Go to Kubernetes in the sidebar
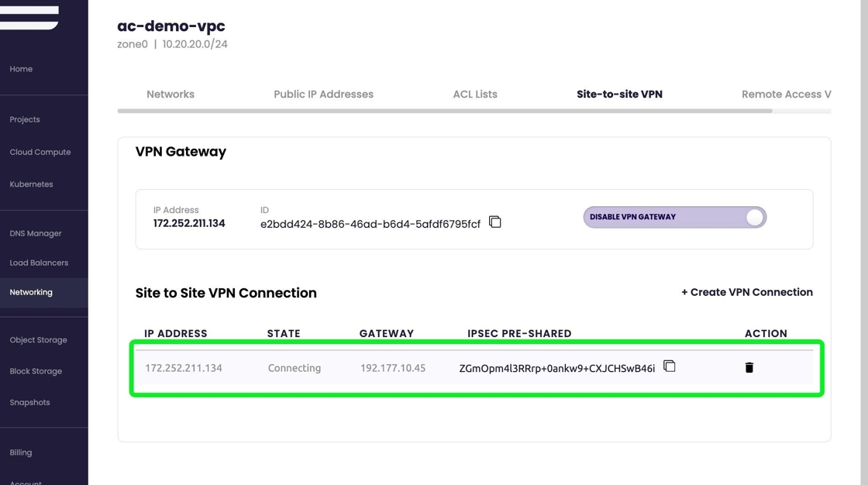The width and height of the screenshot is (868, 485). [31, 184]
